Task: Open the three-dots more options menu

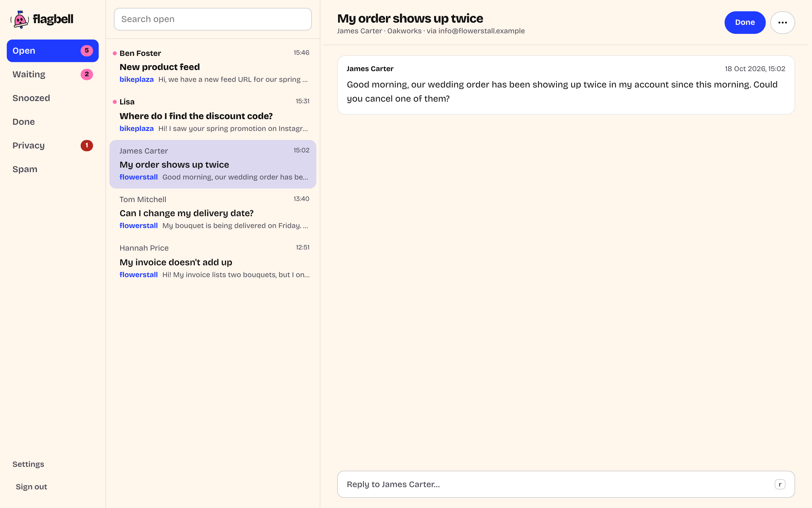Action: tap(782, 23)
